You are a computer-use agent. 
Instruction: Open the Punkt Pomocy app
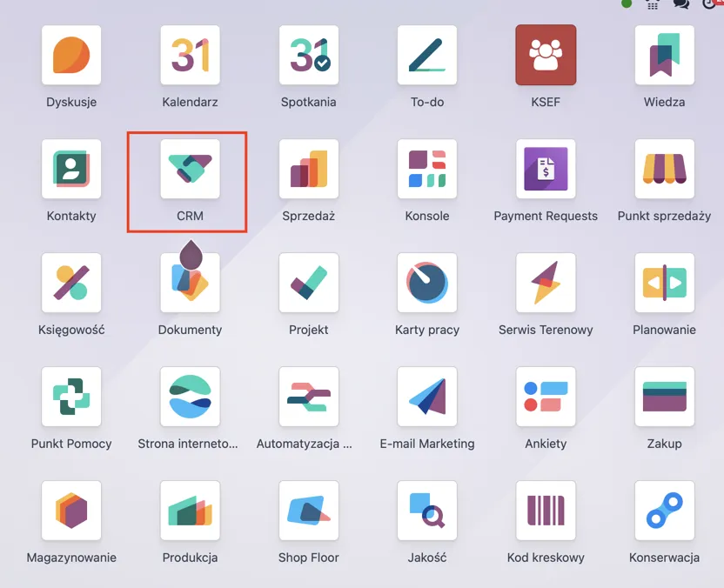[x=71, y=397]
